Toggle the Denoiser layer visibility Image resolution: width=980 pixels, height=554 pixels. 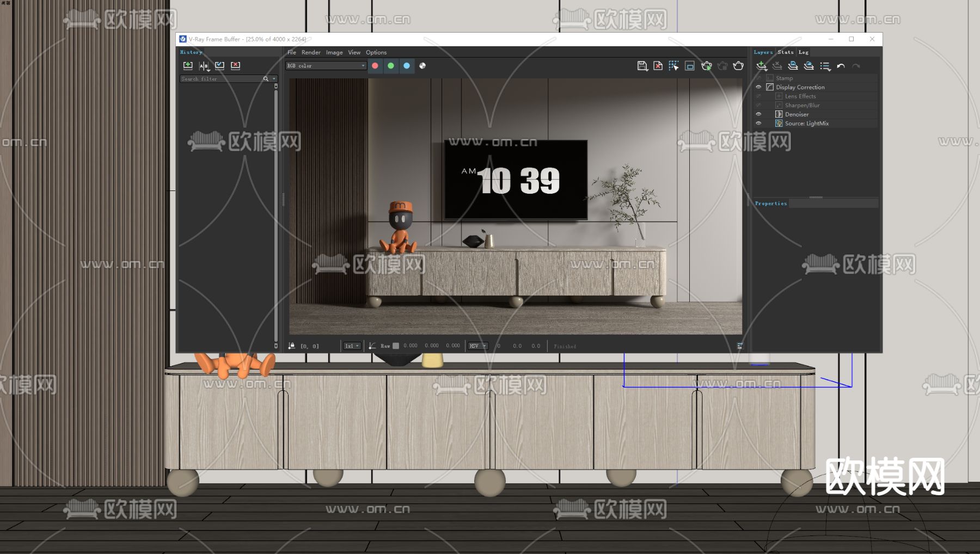pyautogui.click(x=758, y=114)
